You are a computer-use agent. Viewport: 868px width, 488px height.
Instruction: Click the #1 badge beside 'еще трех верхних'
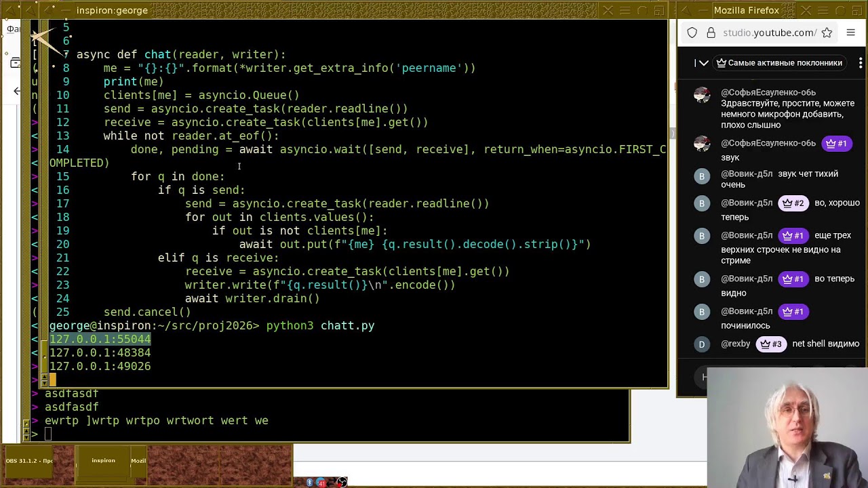793,235
